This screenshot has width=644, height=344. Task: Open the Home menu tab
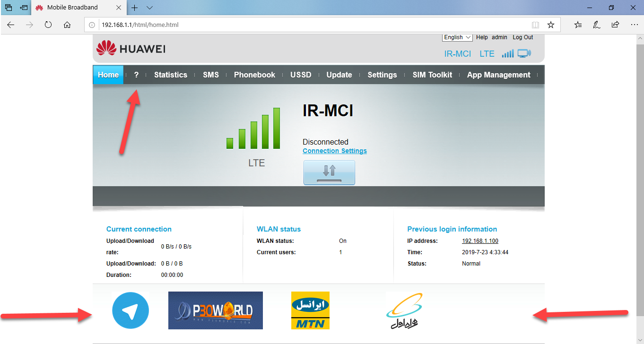pyautogui.click(x=108, y=75)
